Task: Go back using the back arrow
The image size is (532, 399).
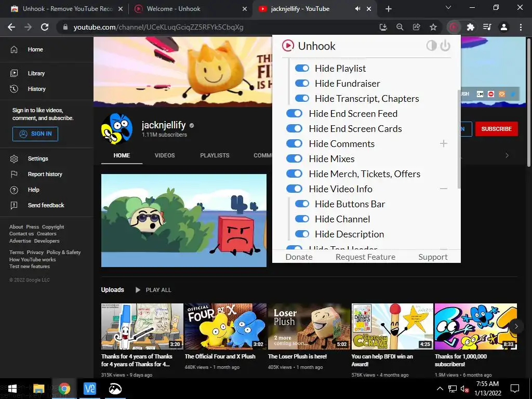Action: coord(11,27)
